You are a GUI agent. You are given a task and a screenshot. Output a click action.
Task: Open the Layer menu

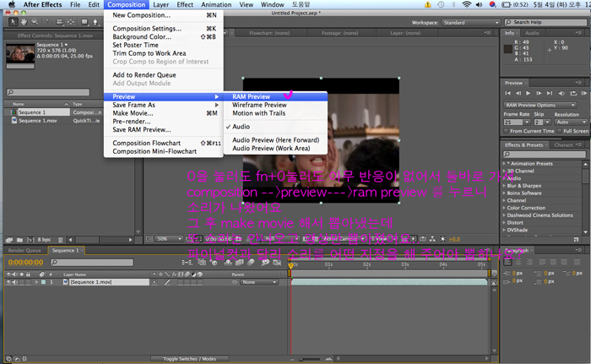160,4
